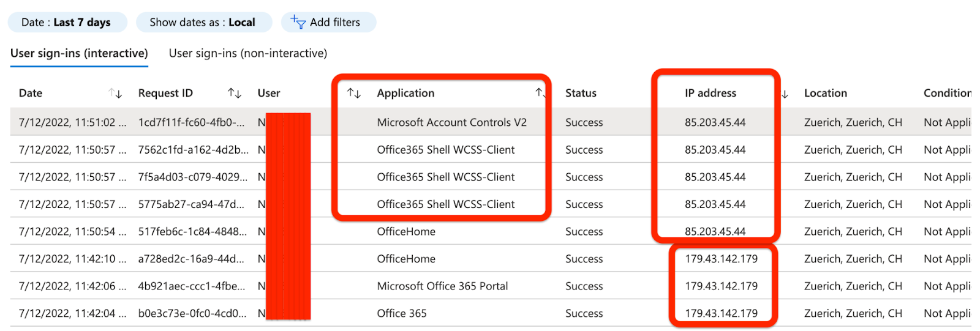Click the 7/12/2022, 11:42:06 date cell
Screen dimensions: 980x331
(72, 286)
